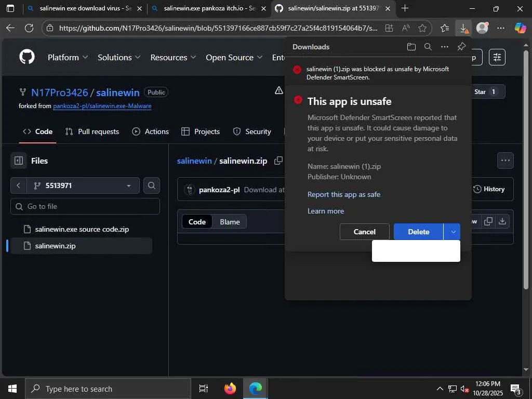Viewport: 532px width, 399px height.
Task: Open the N17Pro3426 owner link
Action: point(59,92)
